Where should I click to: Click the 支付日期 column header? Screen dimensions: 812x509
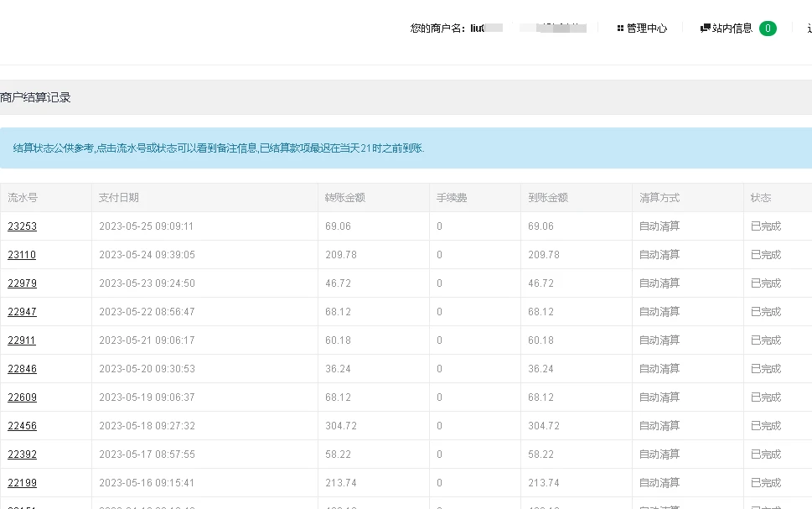point(119,198)
